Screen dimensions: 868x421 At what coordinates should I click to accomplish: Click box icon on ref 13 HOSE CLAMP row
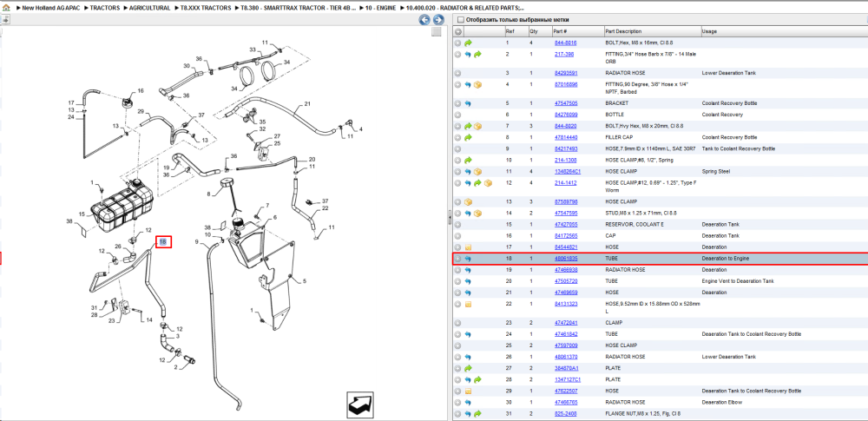[469, 201]
